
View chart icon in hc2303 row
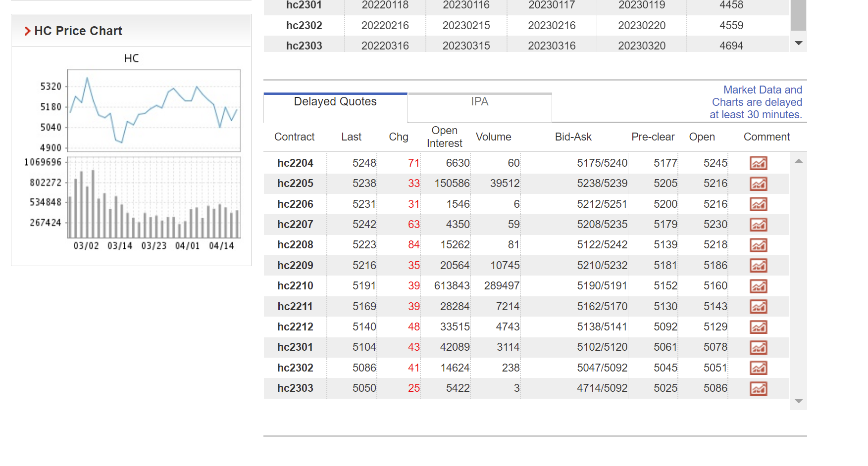point(758,388)
